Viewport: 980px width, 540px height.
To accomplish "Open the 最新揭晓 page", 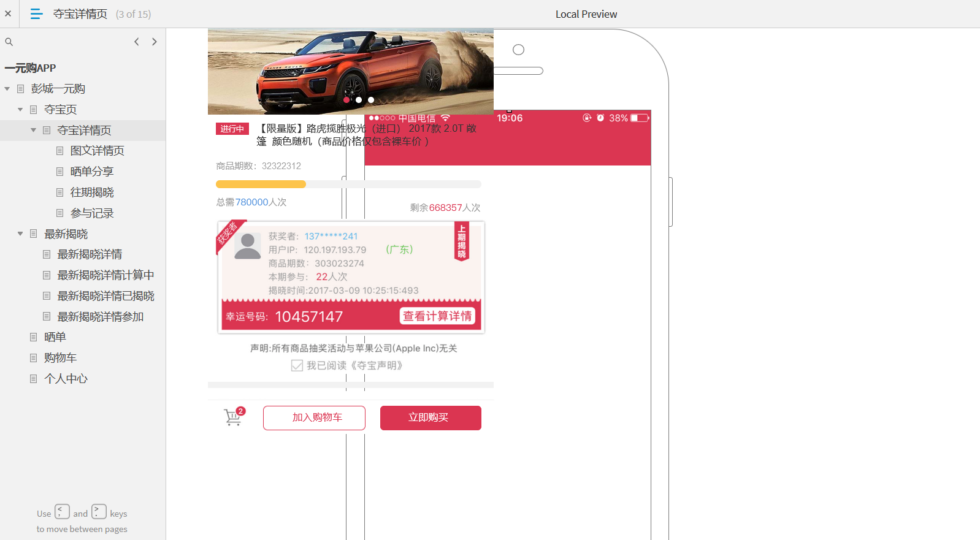I will pos(66,234).
